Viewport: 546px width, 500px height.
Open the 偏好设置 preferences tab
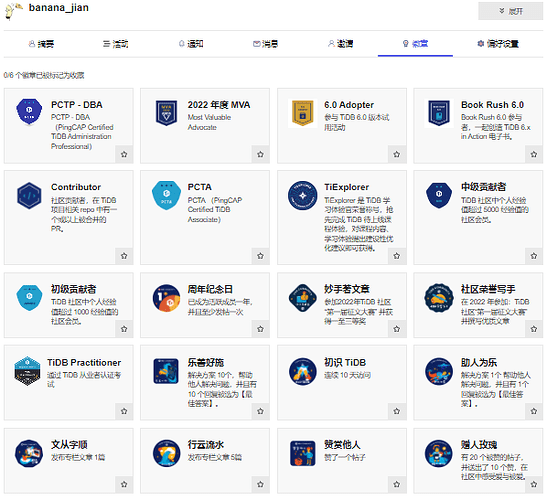click(498, 44)
